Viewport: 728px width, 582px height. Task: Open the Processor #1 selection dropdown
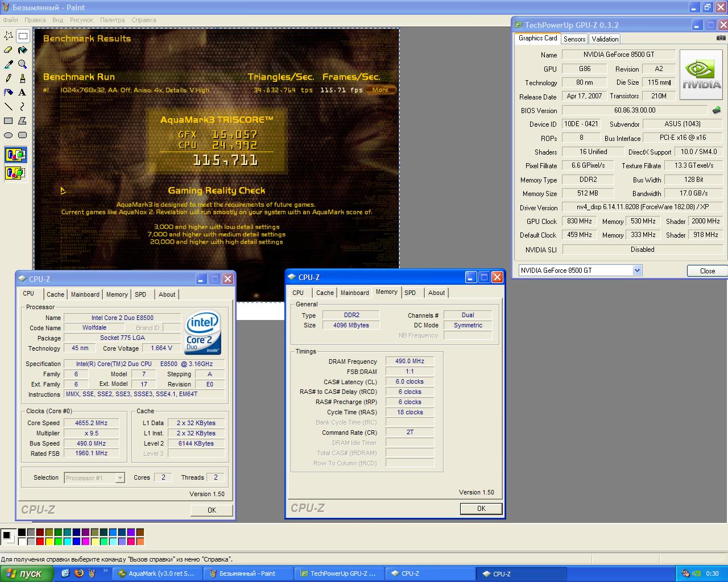click(120, 478)
